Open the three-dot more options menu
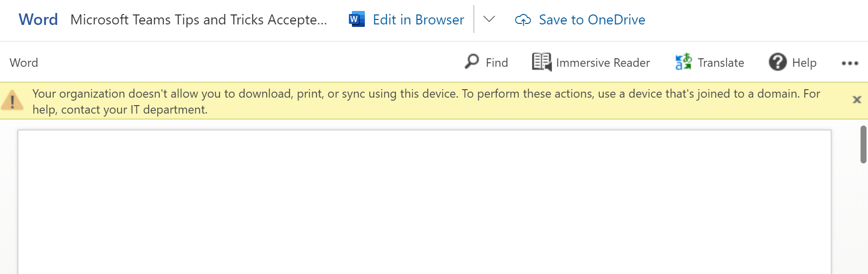868x274 pixels. click(850, 63)
